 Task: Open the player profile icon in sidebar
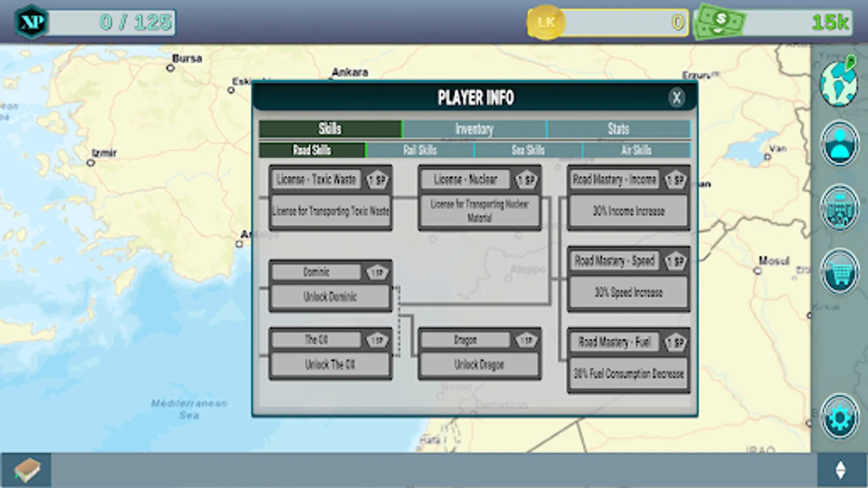[839, 144]
